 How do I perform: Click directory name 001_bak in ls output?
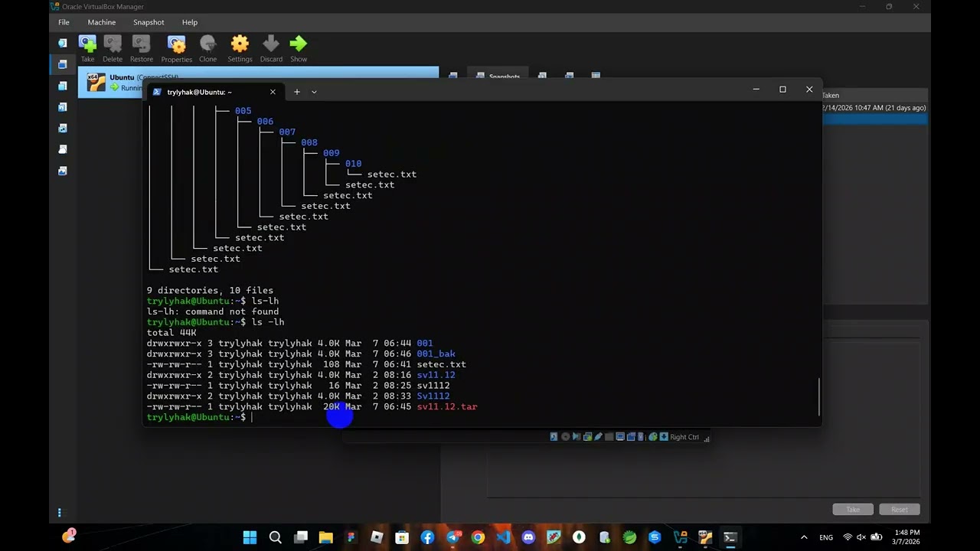point(436,354)
